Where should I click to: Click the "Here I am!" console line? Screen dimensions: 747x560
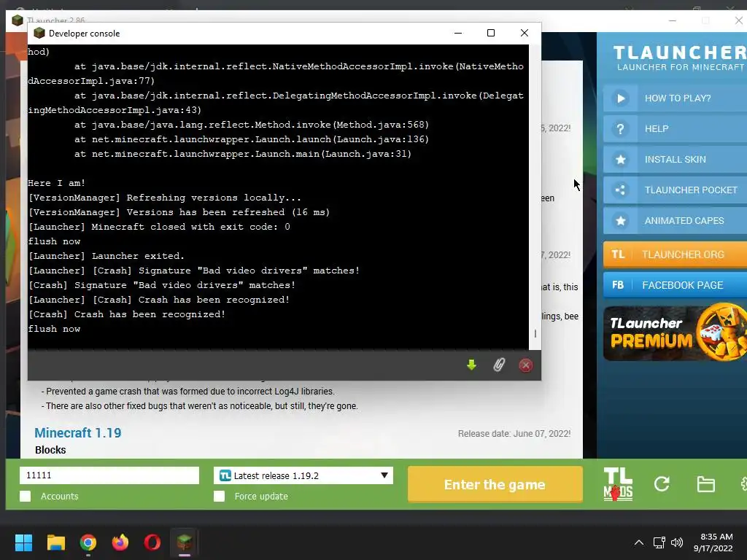(x=56, y=183)
